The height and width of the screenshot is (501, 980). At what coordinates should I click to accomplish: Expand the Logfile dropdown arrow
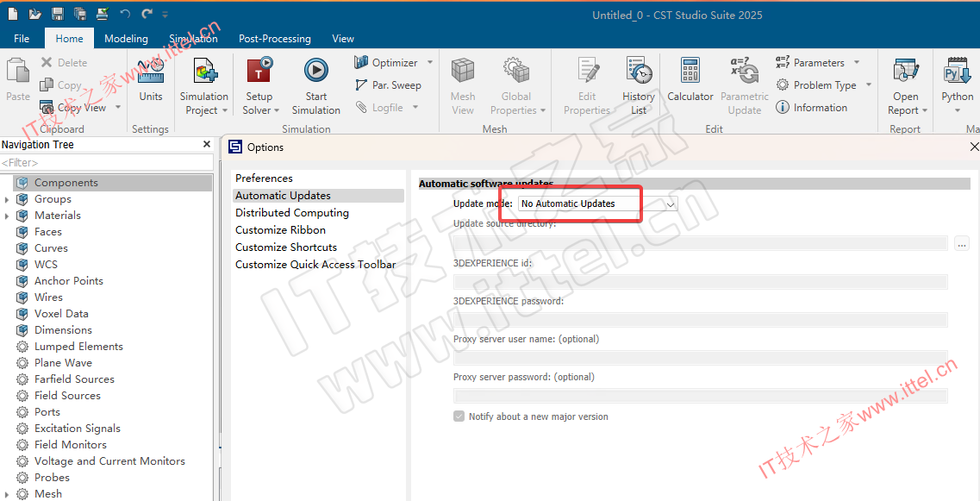click(415, 108)
